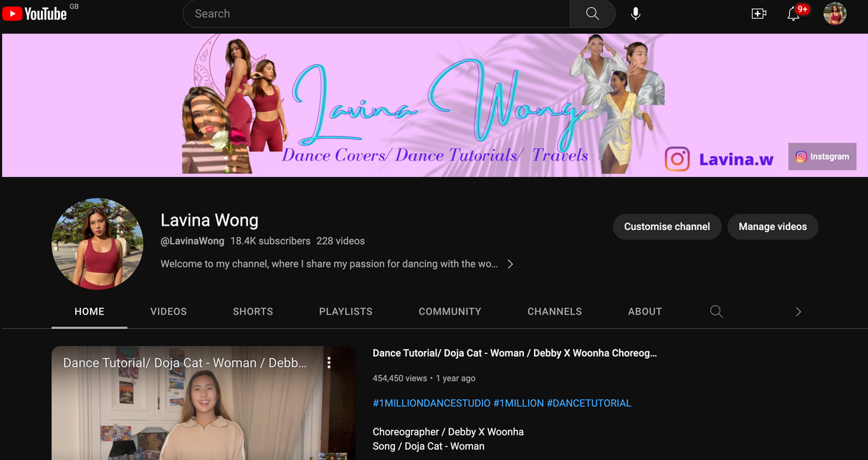Click the Lavina Wong channel profile picture
868x460 pixels.
point(97,244)
